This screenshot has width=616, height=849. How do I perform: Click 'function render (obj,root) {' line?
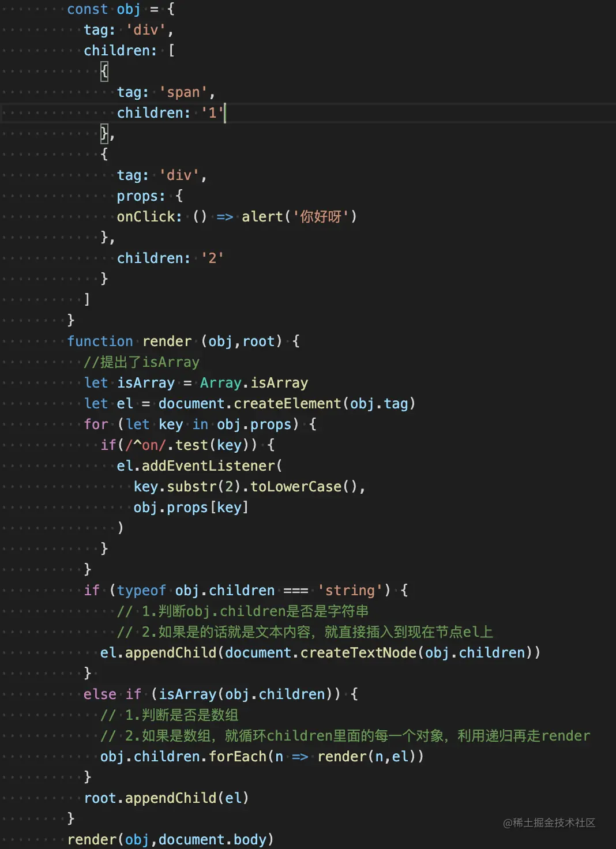183,341
